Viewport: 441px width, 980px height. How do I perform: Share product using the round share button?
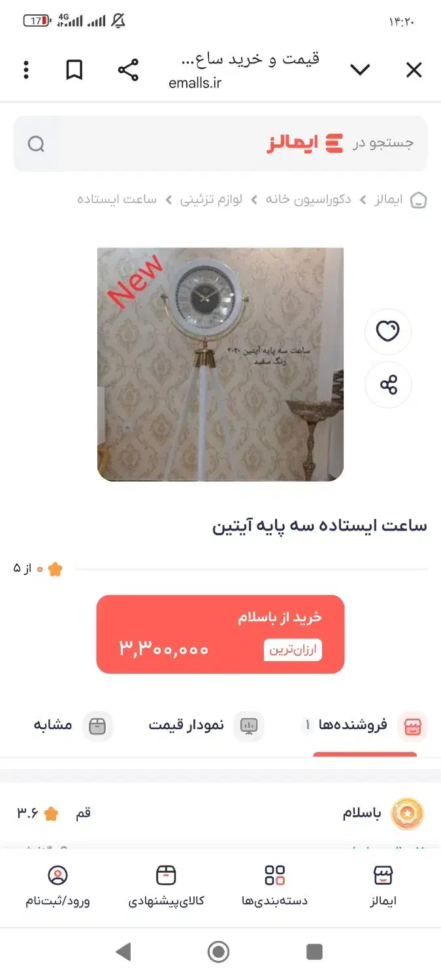coord(388,385)
